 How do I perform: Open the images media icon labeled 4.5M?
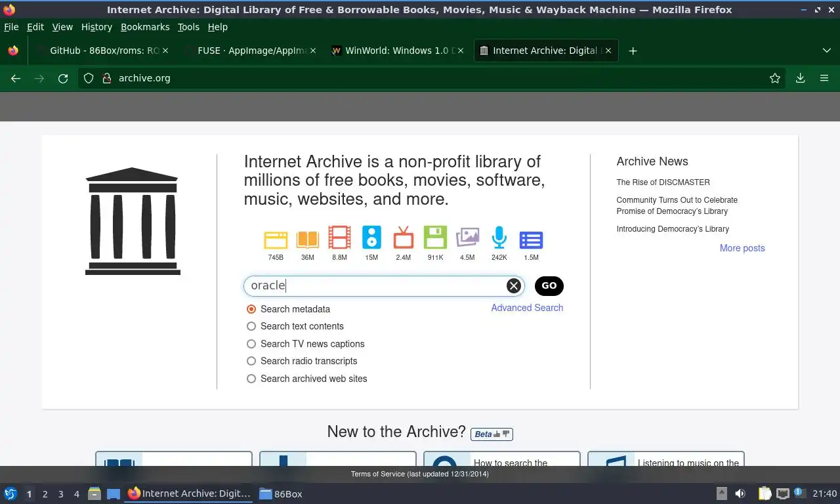click(x=467, y=238)
